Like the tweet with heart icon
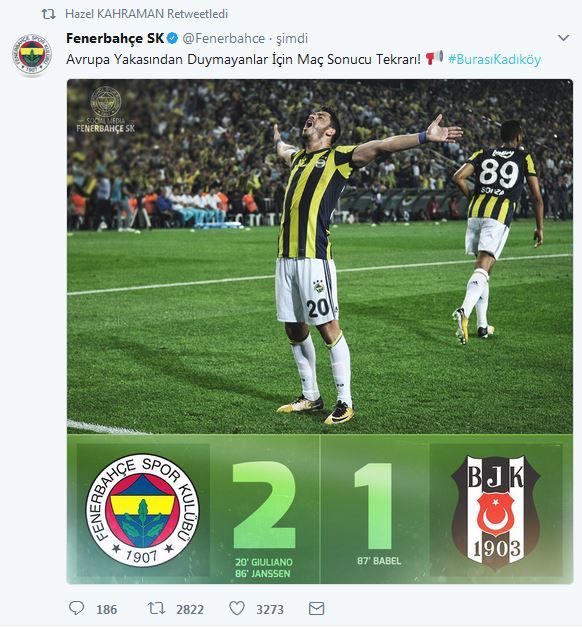Image resolution: width=582 pixels, height=628 pixels. point(237,608)
